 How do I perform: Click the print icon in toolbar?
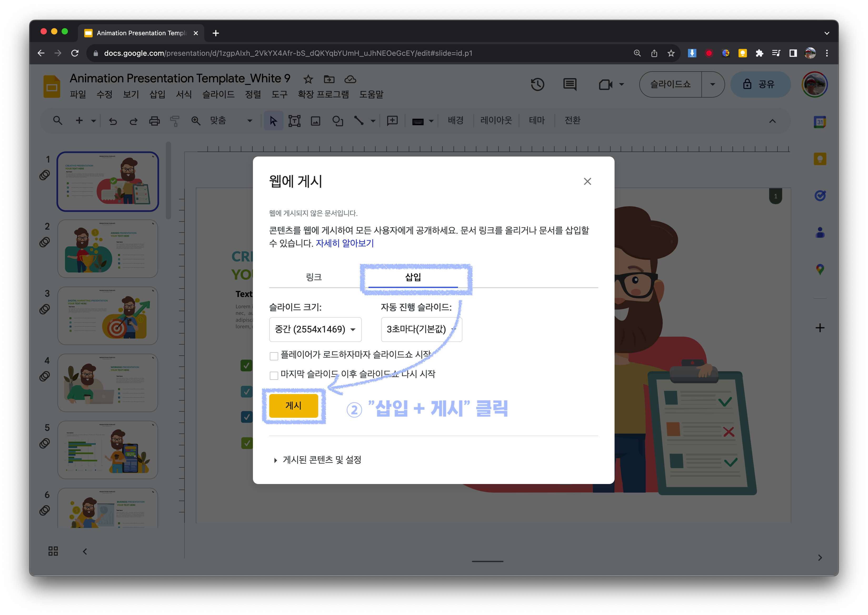[154, 121]
